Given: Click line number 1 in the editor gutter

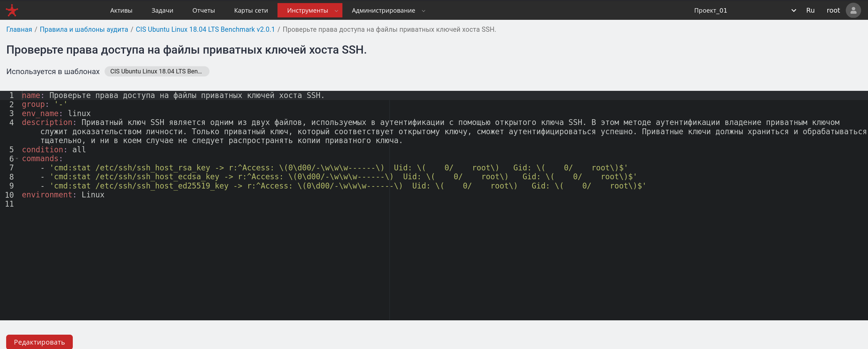Looking at the screenshot, I should [x=11, y=95].
